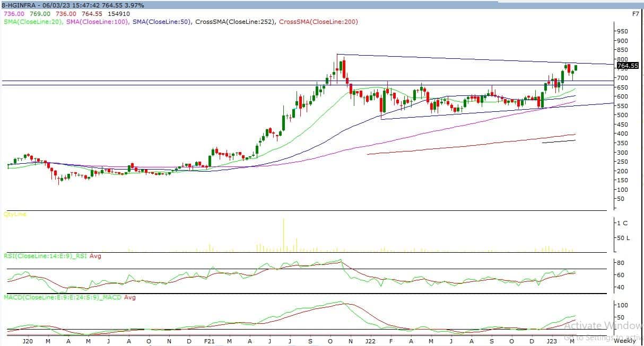
Task: Select the SMA(CloseLine:50) legend entry
Action: [x=161, y=22]
